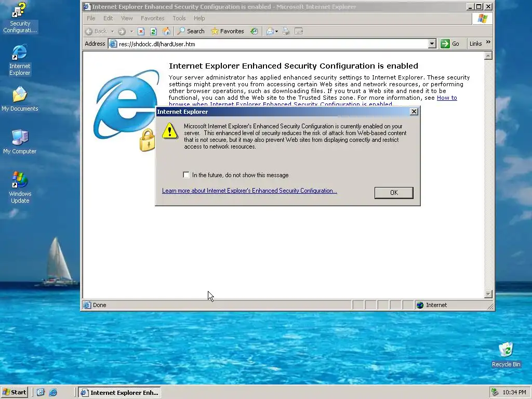Select My Documents desktop icon
This screenshot has width=532, height=399.
pyautogui.click(x=20, y=99)
